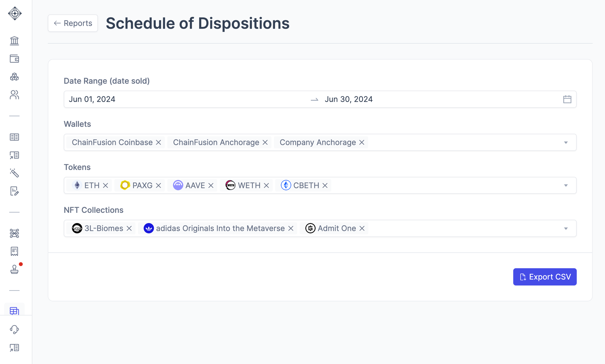Click the stacked cubes sidebar icon
605x364 pixels.
pyautogui.click(x=14, y=77)
